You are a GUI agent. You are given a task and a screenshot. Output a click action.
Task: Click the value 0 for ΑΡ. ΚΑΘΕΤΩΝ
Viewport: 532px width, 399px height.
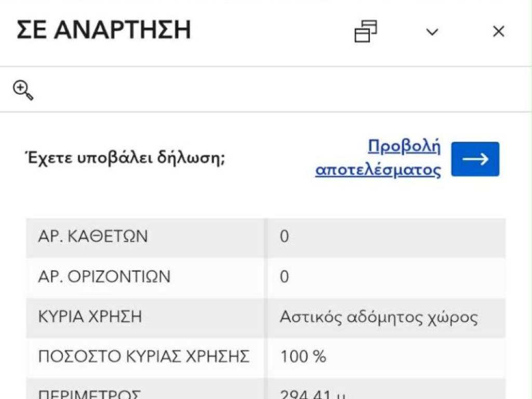click(x=284, y=237)
